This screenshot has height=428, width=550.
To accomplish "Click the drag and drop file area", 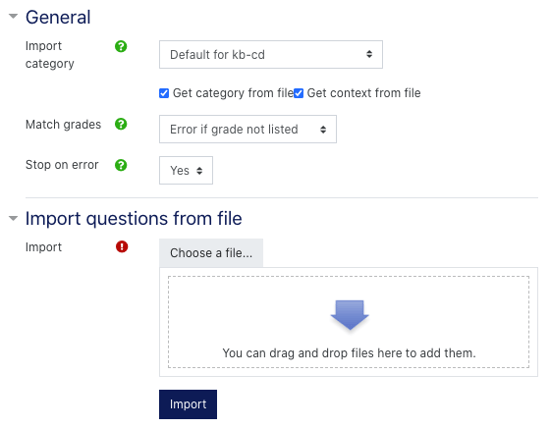I will pyautogui.click(x=349, y=322).
